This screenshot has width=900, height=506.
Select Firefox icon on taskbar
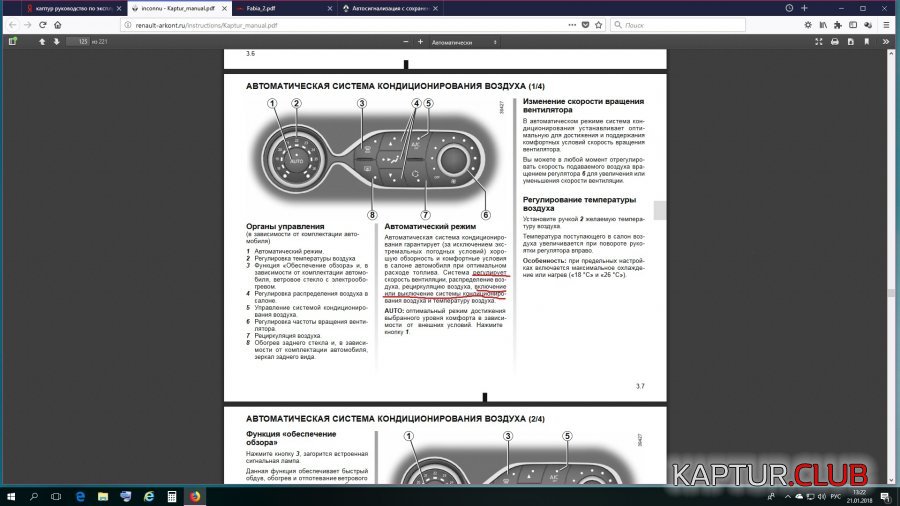point(195,496)
